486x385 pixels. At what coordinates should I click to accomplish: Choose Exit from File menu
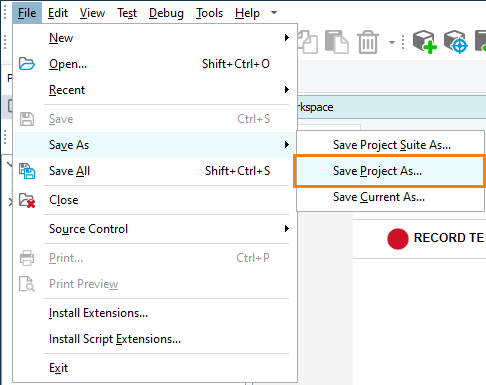155,368
